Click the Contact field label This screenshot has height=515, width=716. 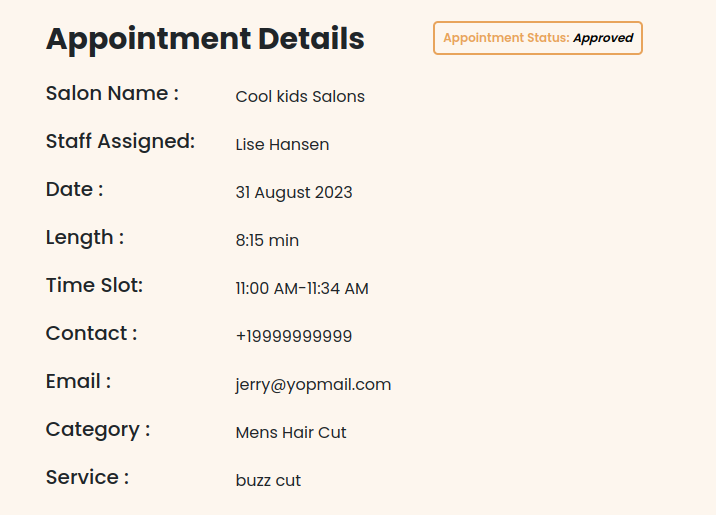[x=91, y=334]
